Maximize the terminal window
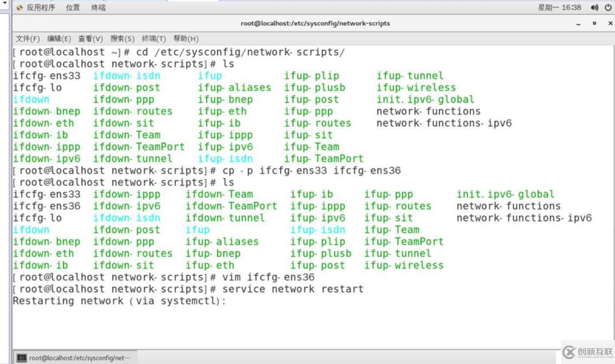 tap(594, 23)
